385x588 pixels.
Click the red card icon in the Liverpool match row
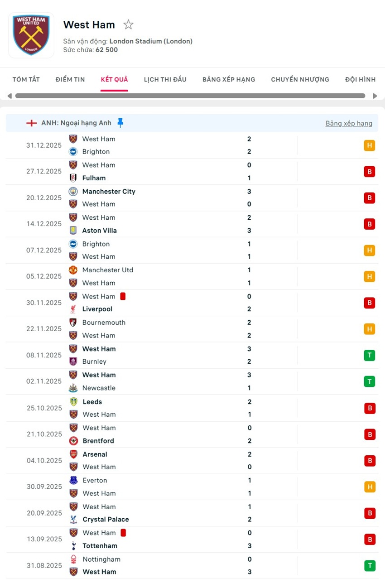click(x=123, y=296)
